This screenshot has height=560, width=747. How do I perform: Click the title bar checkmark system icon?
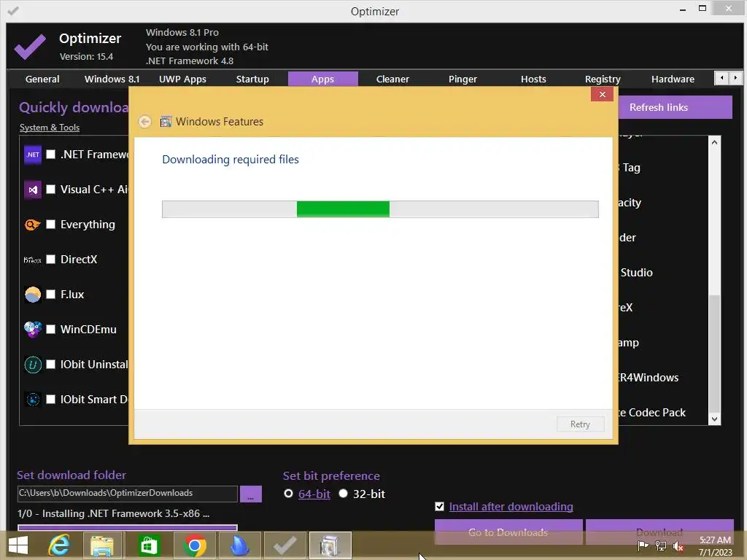click(13, 10)
